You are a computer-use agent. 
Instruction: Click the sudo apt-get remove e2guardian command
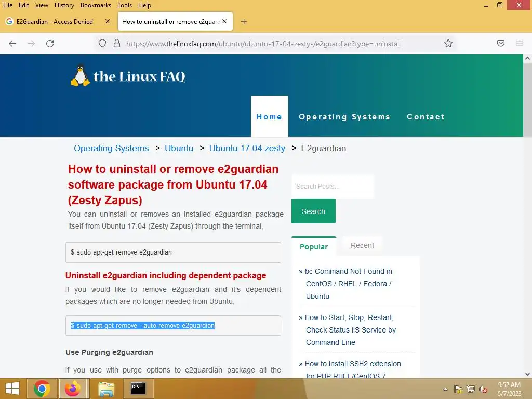click(x=121, y=252)
